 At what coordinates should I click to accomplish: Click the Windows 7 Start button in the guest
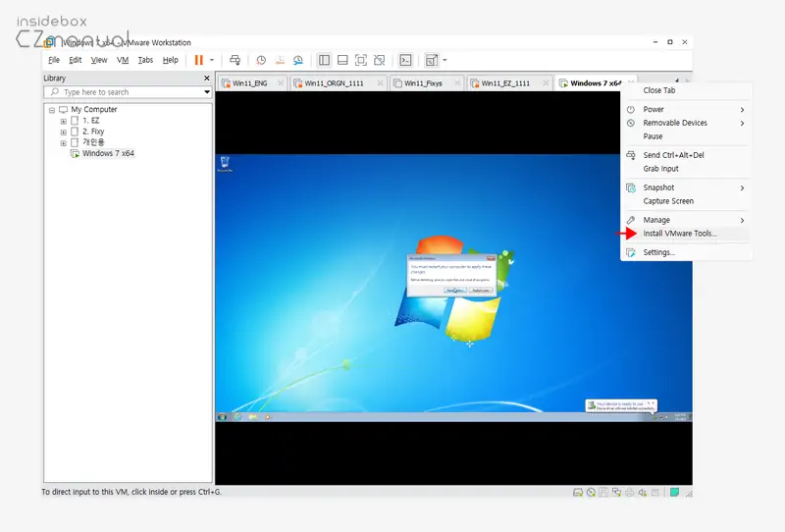[x=223, y=417]
